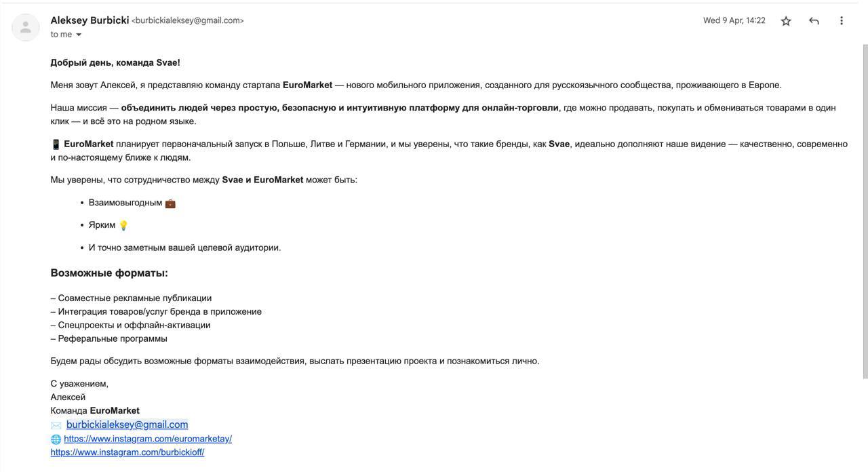Expand recipient details arrow beside "to me"
868x472 pixels.
tap(79, 35)
